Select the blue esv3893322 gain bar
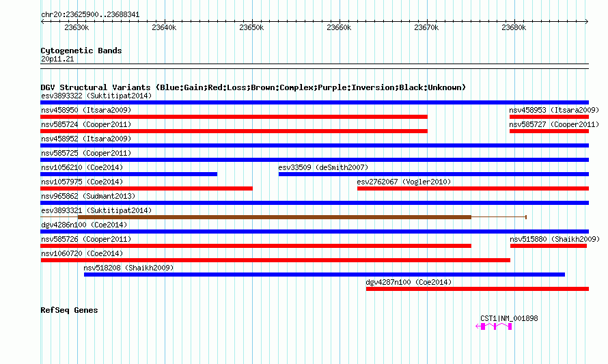Image resolution: width=608 pixels, height=364 pixels. point(314,102)
